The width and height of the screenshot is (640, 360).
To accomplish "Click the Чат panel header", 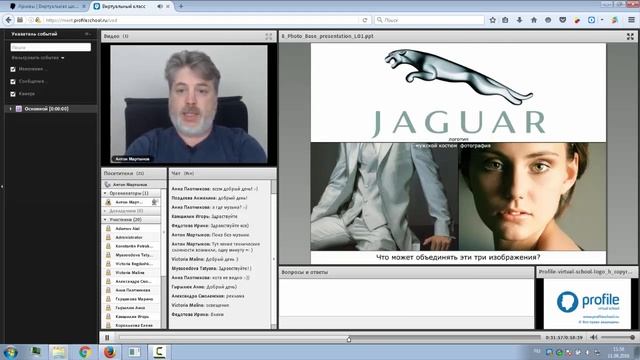I will click(222, 173).
